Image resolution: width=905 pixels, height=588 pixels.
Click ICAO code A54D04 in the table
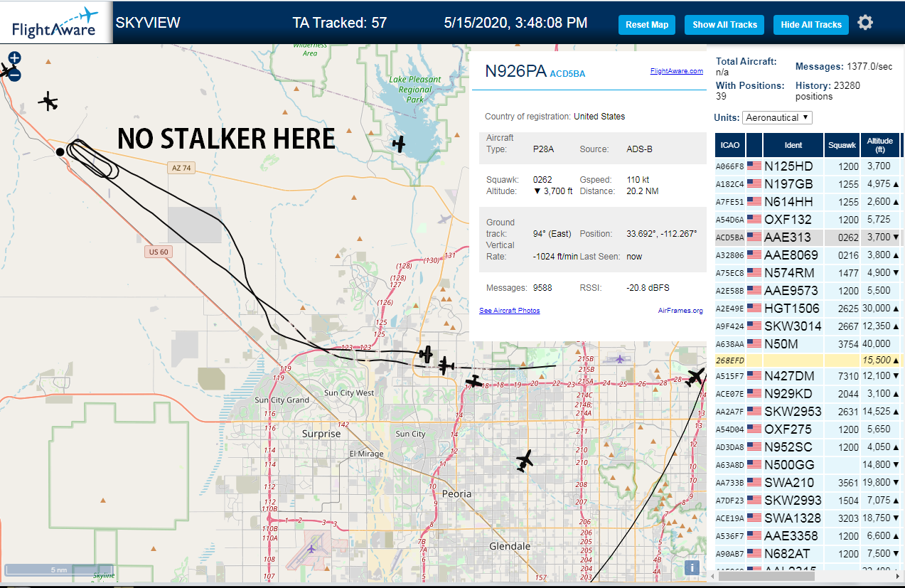(x=729, y=429)
